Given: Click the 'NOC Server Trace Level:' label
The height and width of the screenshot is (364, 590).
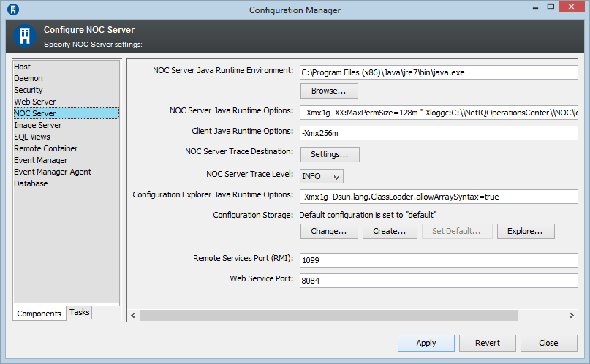Looking at the screenshot, I should (x=249, y=174).
